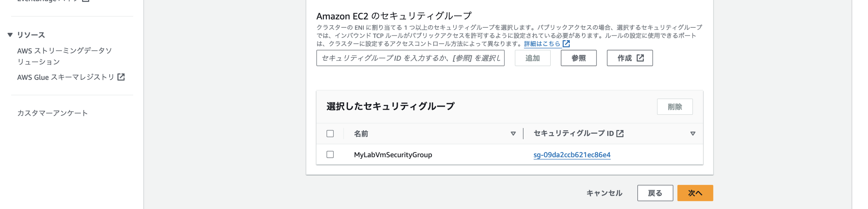This screenshot has height=209, width=868.
Task: Open the sg-09da2ccb621ec86e4 security group link
Action: [x=571, y=155]
